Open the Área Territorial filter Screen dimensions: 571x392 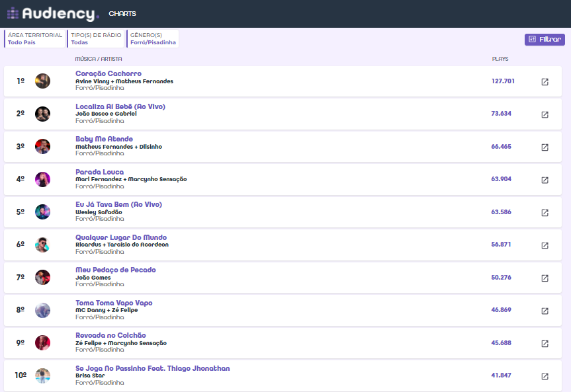[34, 38]
